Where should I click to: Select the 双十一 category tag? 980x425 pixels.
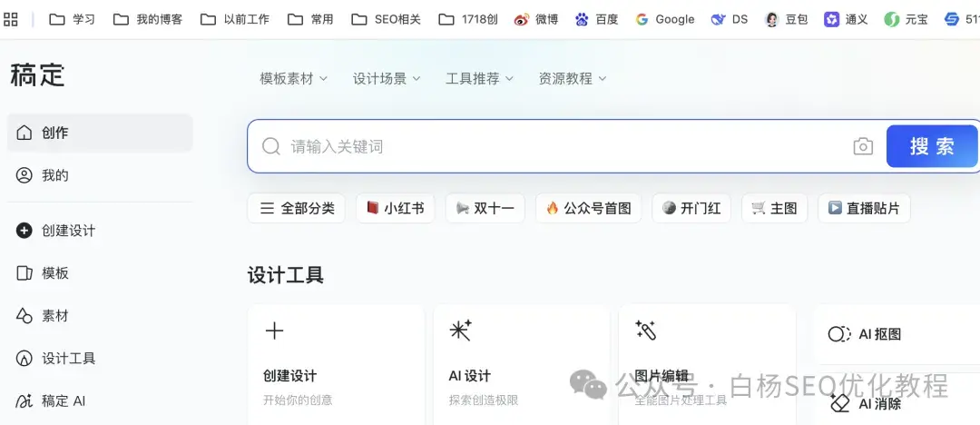tap(485, 208)
